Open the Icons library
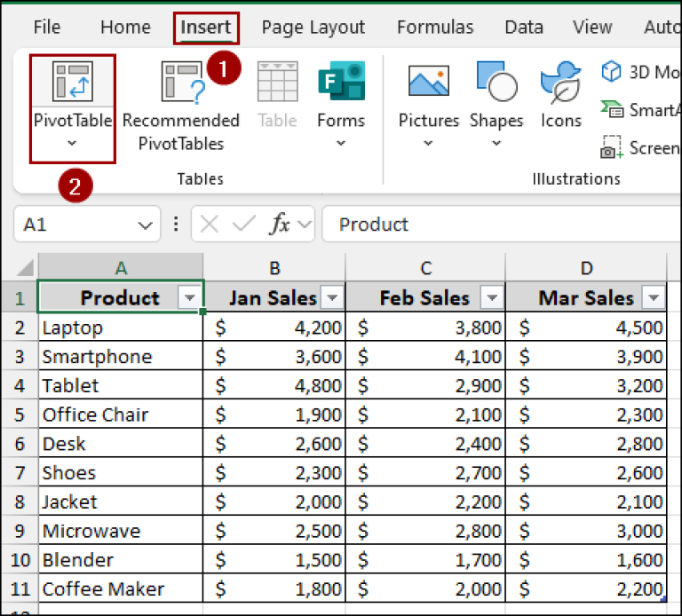 pyautogui.click(x=560, y=83)
